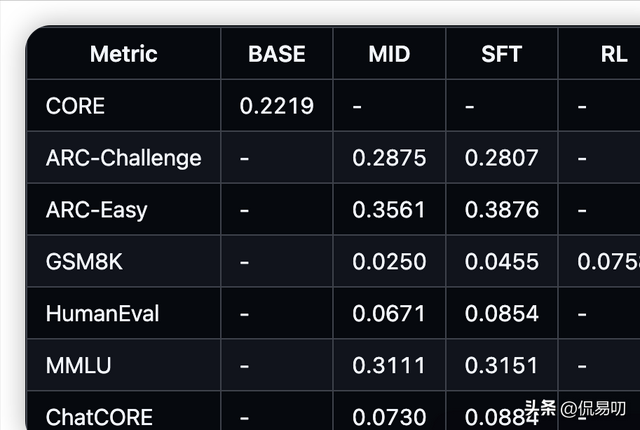Select the GSM8K SFT value 0.0455
The height and width of the screenshot is (430, 640).
(x=501, y=262)
